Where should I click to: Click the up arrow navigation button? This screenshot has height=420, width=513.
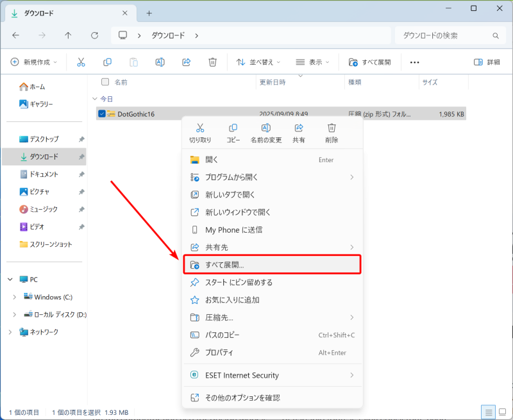(x=69, y=35)
